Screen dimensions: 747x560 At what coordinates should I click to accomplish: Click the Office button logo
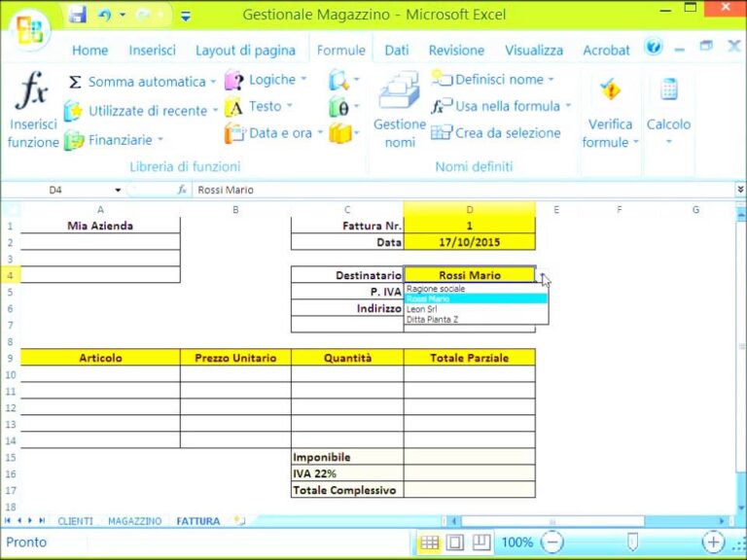(29, 29)
